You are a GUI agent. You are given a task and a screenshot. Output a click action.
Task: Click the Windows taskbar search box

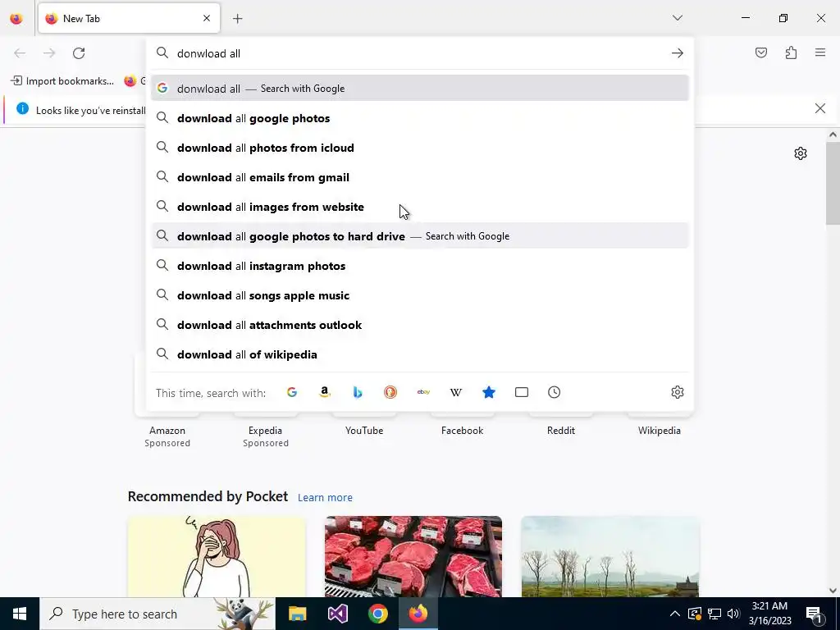(x=157, y=614)
